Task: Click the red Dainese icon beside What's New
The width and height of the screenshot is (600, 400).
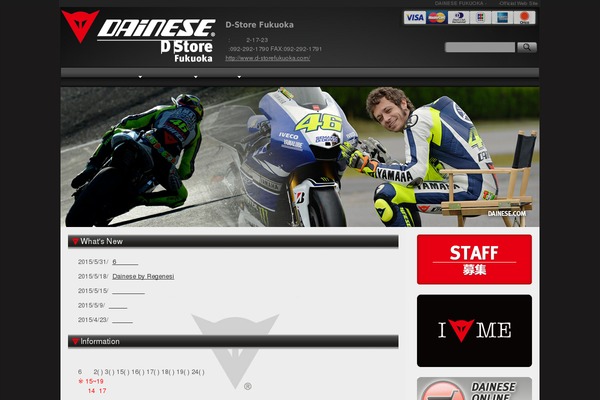Action: point(75,242)
